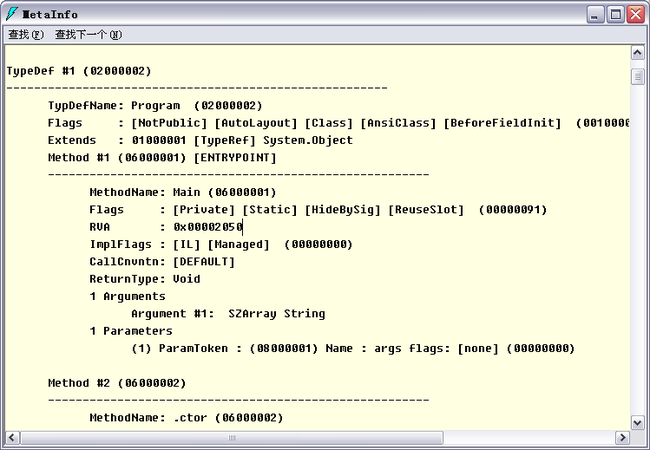Minimize the MetaInfo window
This screenshot has height=450, width=650.
click(x=595, y=15)
